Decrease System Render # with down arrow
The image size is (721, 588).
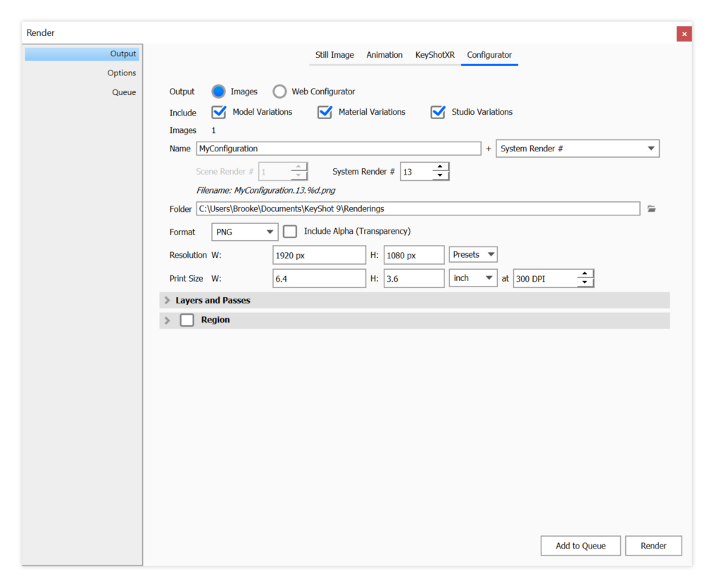pos(441,176)
